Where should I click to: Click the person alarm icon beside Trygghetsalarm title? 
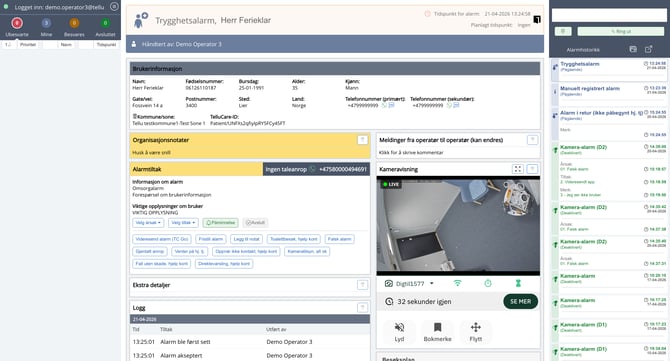(x=140, y=20)
